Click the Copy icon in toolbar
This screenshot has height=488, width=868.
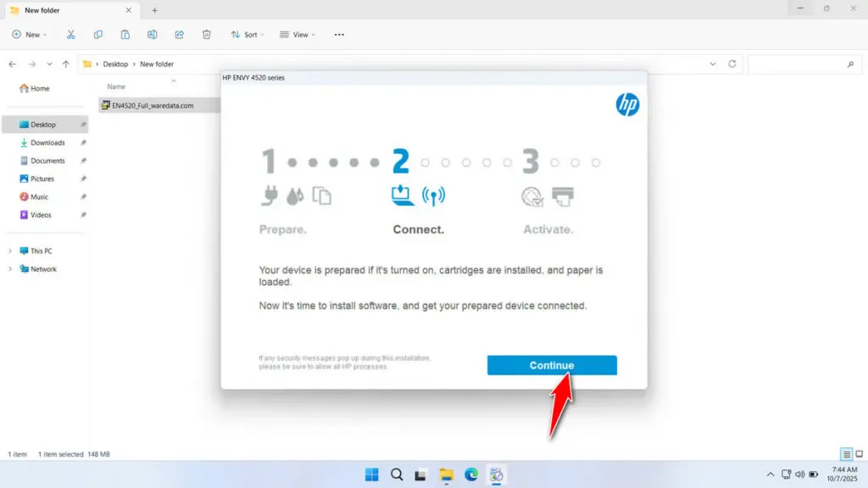coord(98,35)
